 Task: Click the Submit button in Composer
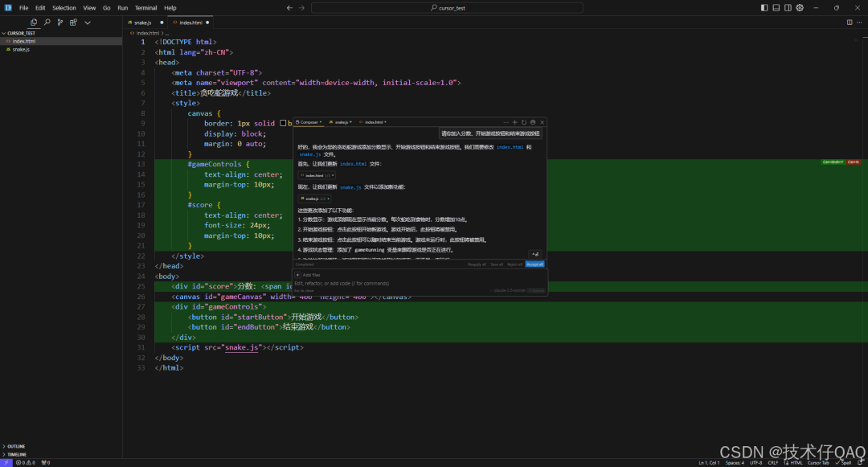pyautogui.click(x=536, y=290)
